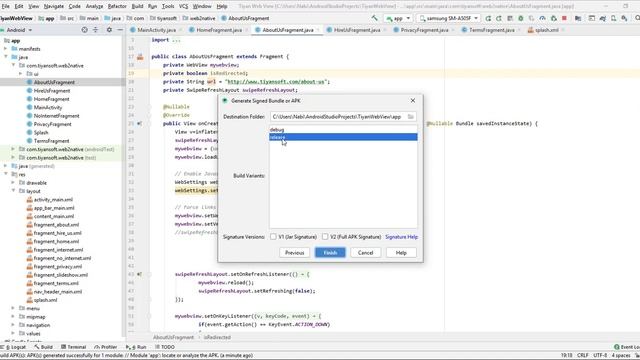
Task: Expand the menu folder under res
Action: click(13, 308)
